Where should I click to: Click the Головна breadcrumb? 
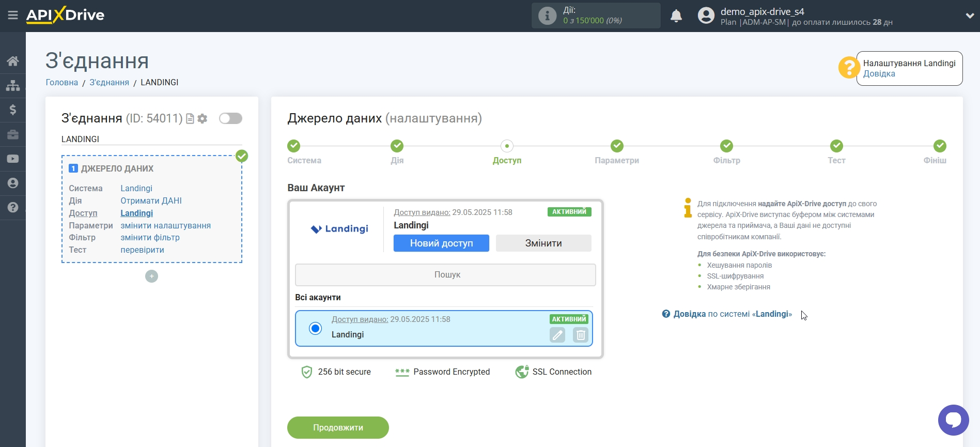[62, 82]
